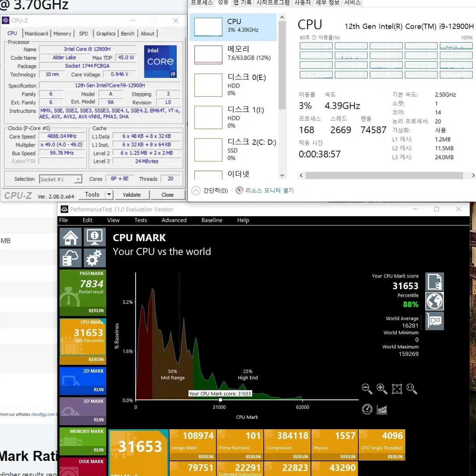
Task: Select 메모리 in Task Manager sidebar
Action: click(x=233, y=54)
